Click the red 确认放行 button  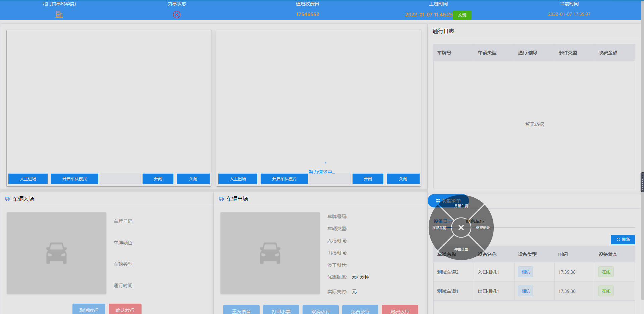(125, 309)
